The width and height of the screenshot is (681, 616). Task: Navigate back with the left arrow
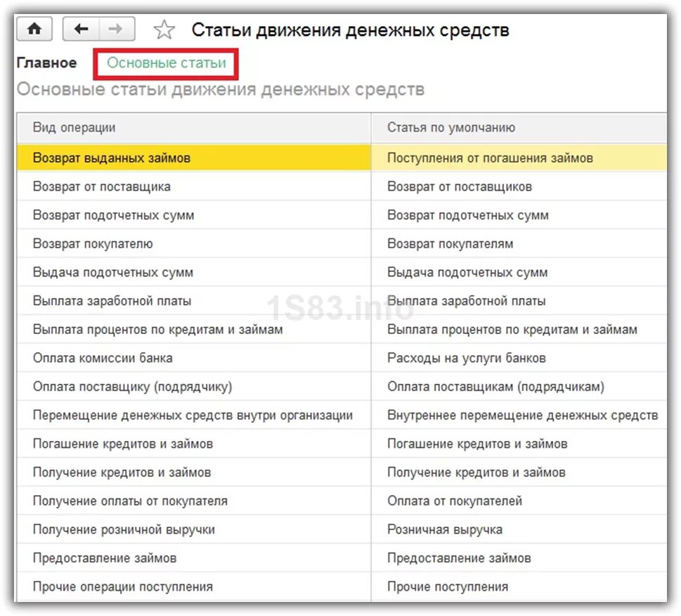(x=82, y=29)
